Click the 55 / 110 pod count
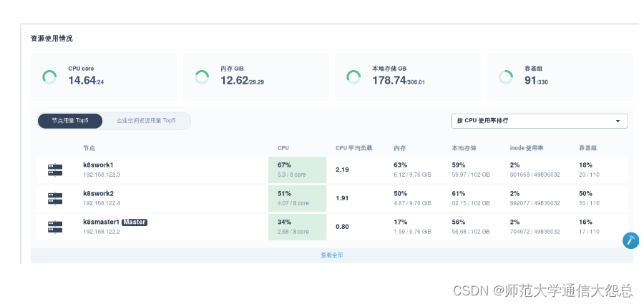The image size is (644, 304). [x=589, y=203]
